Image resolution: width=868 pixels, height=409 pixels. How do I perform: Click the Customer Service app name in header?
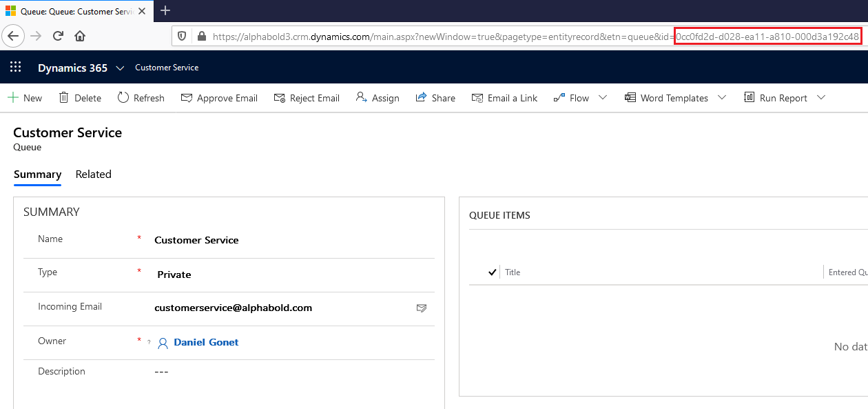[x=167, y=68]
